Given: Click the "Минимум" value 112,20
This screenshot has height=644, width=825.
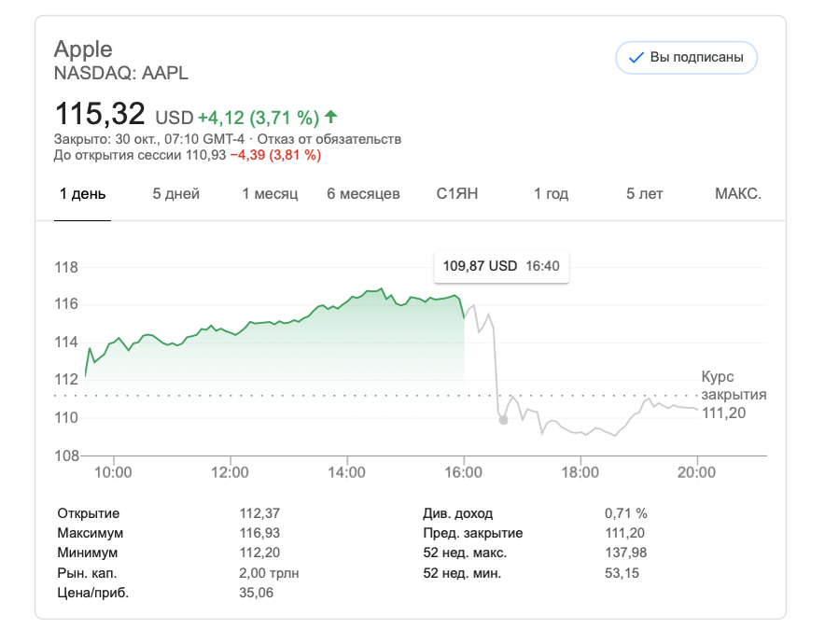Looking at the screenshot, I should pyautogui.click(x=260, y=553).
